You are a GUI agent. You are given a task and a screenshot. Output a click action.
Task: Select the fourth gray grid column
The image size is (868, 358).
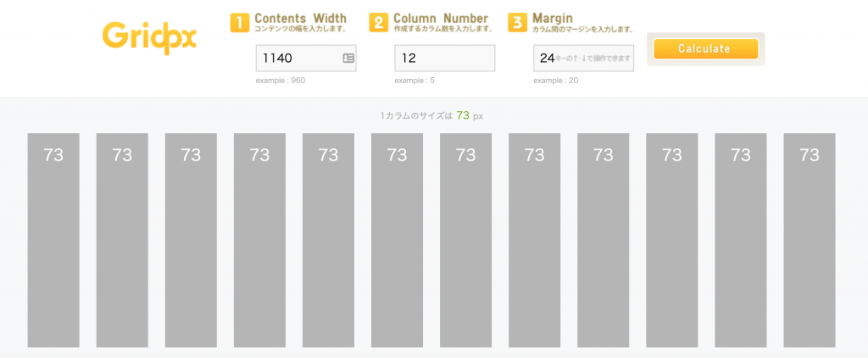click(259, 240)
